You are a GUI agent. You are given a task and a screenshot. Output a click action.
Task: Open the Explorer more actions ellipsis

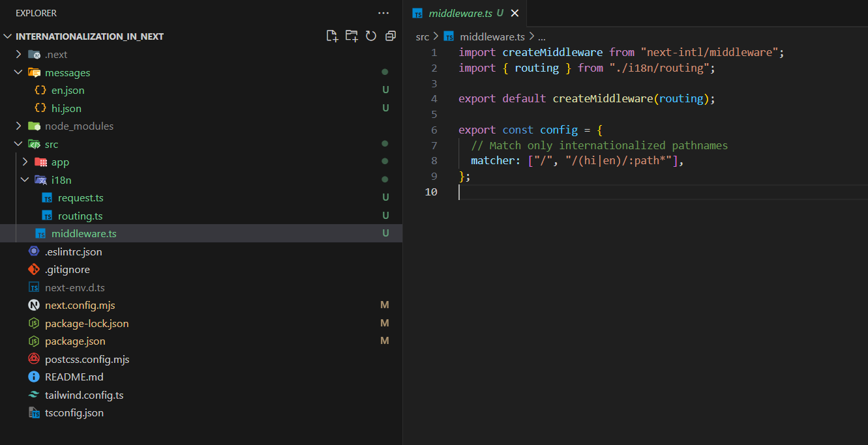click(x=383, y=13)
